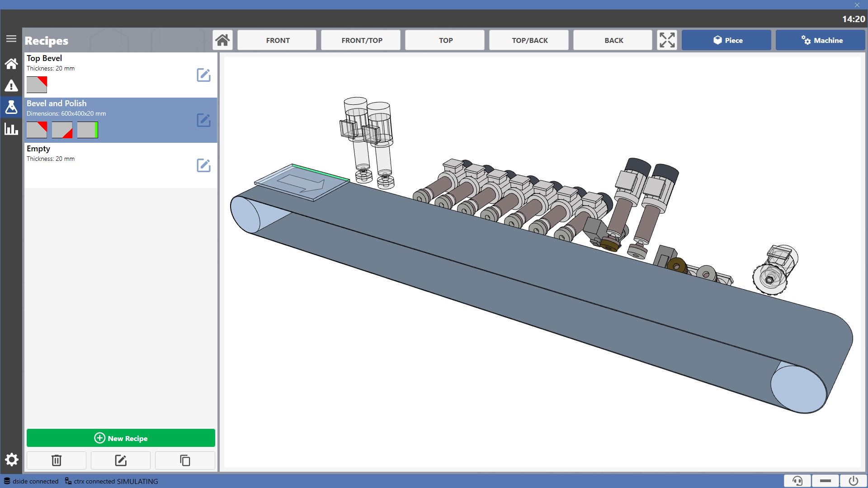Screen dimensions: 868x488
Task: Open the alarms warning triangle icon
Action: click(x=11, y=85)
